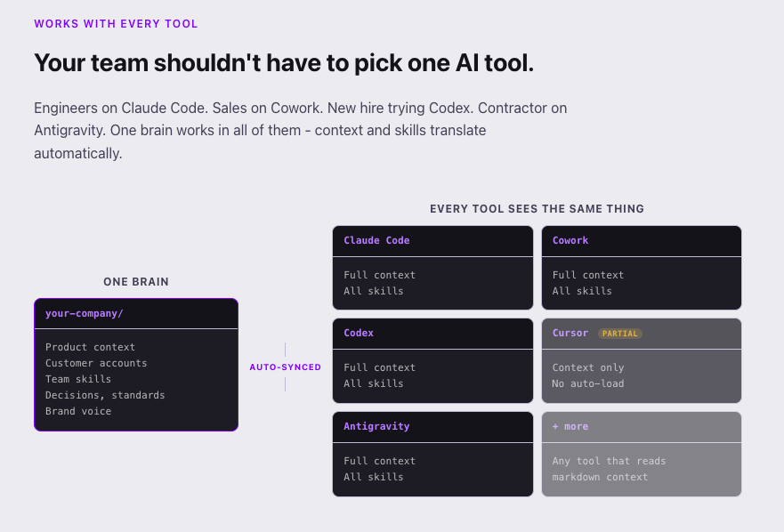784x532 pixels.
Task: Click 'Any tool that reads' text
Action: click(609, 461)
